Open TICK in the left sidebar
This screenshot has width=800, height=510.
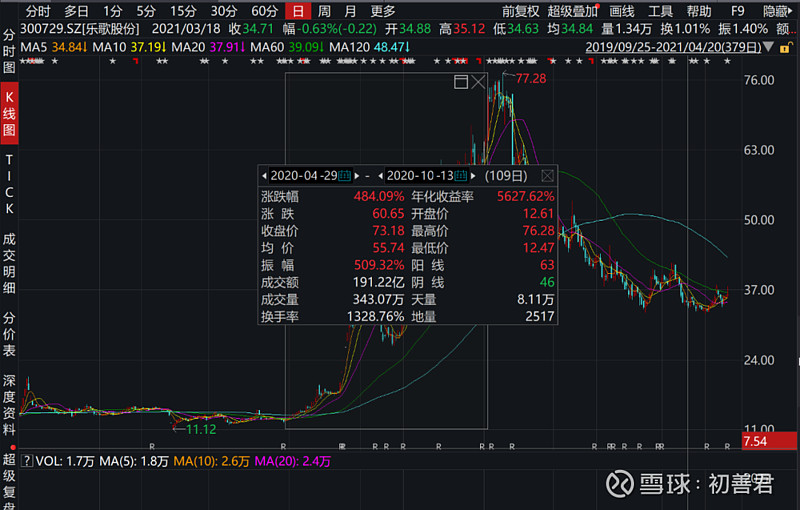click(x=9, y=184)
